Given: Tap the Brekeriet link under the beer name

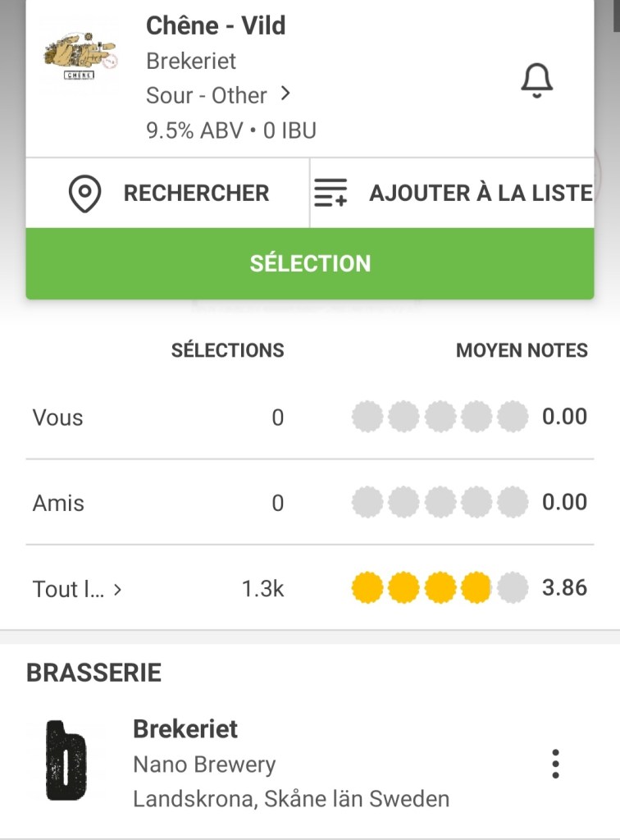Looking at the screenshot, I should (x=191, y=61).
